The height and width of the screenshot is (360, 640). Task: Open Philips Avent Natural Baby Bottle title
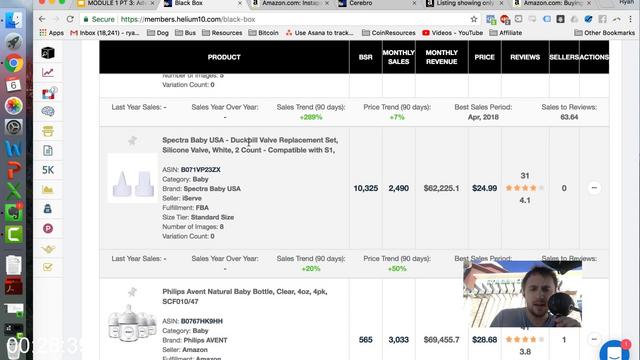coord(245,296)
